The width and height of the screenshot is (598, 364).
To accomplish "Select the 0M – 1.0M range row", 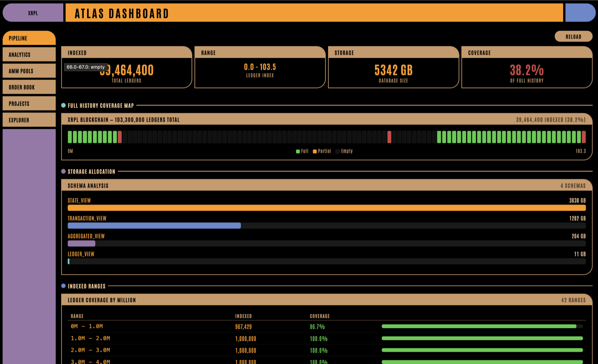I will (327, 326).
